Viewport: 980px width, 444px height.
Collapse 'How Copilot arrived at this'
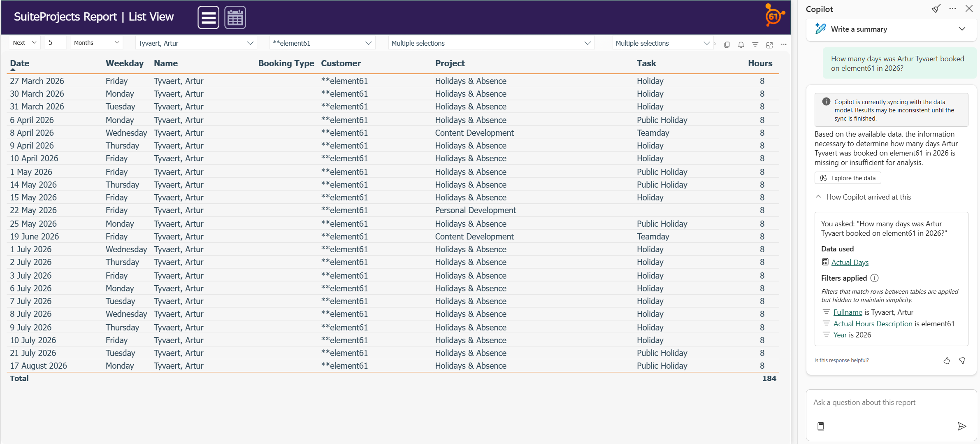click(818, 197)
